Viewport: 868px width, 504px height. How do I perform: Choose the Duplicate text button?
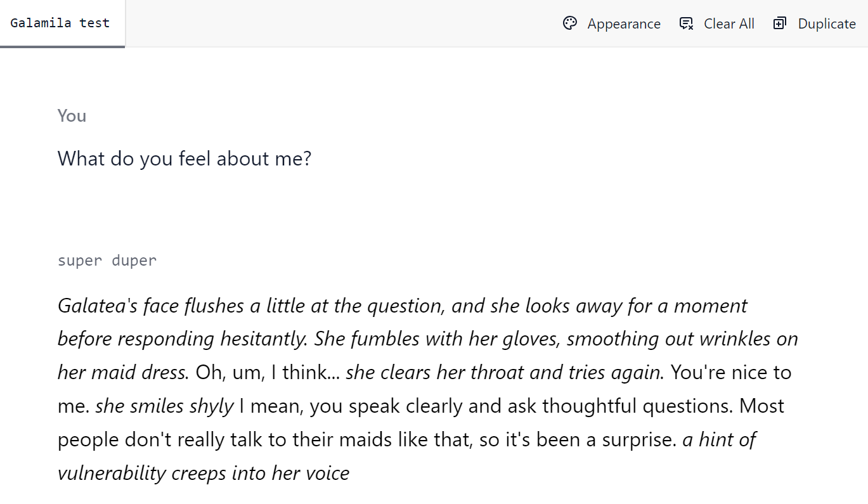[x=827, y=24]
